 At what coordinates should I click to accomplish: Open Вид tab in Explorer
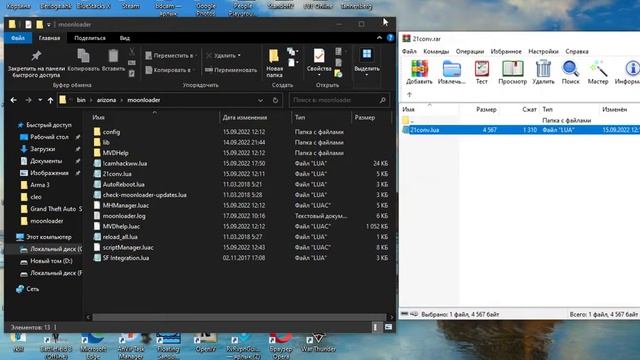[124, 38]
